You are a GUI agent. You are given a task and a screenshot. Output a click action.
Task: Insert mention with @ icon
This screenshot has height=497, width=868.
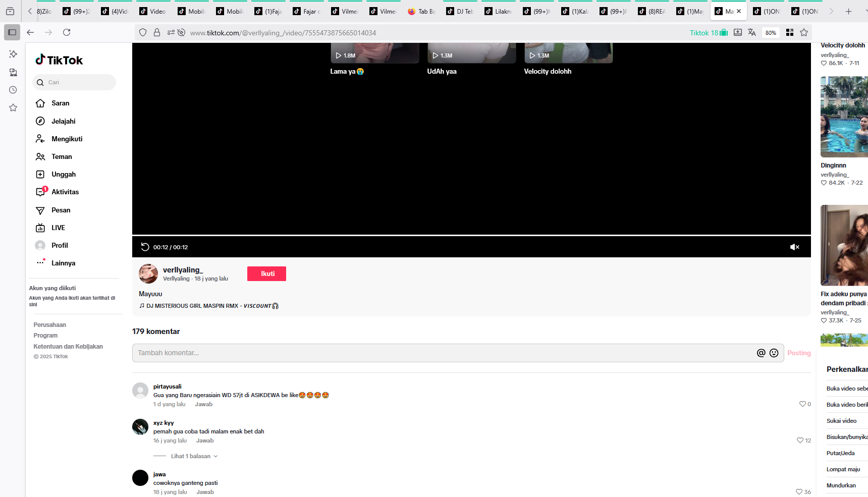point(761,353)
